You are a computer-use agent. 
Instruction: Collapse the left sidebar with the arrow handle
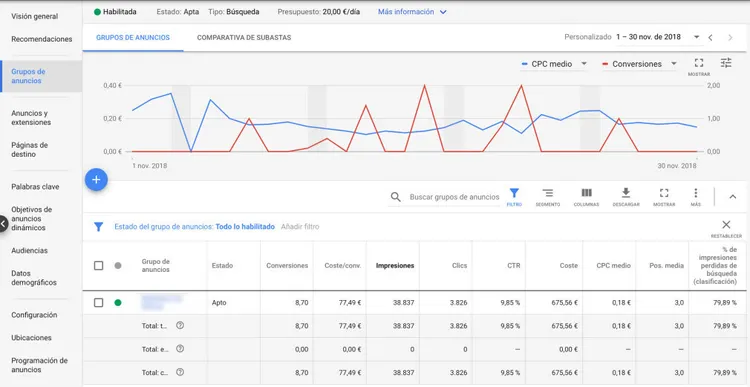(4, 223)
